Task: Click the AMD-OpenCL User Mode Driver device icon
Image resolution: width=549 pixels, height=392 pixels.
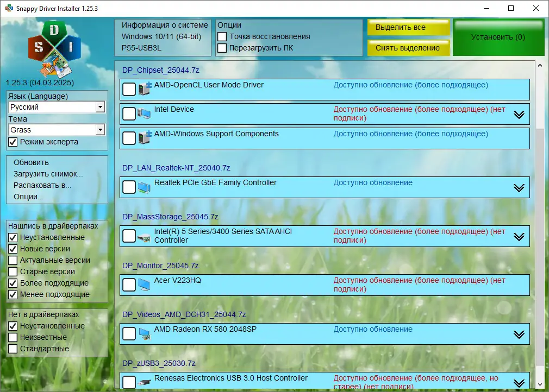Action: pos(145,89)
